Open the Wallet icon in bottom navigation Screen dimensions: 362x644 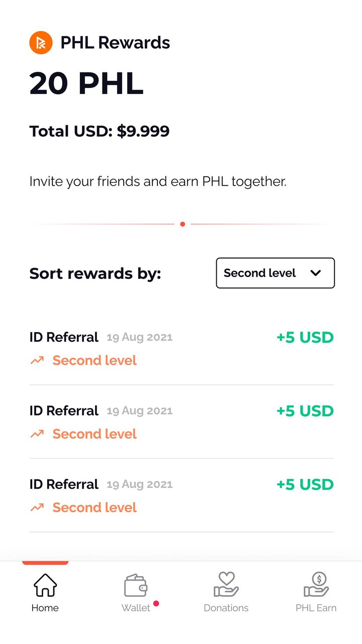tap(136, 585)
